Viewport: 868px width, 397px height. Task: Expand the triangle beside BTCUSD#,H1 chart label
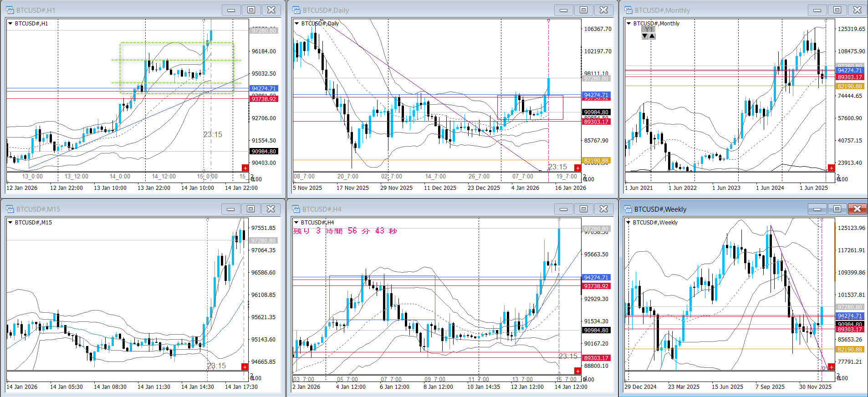point(10,24)
